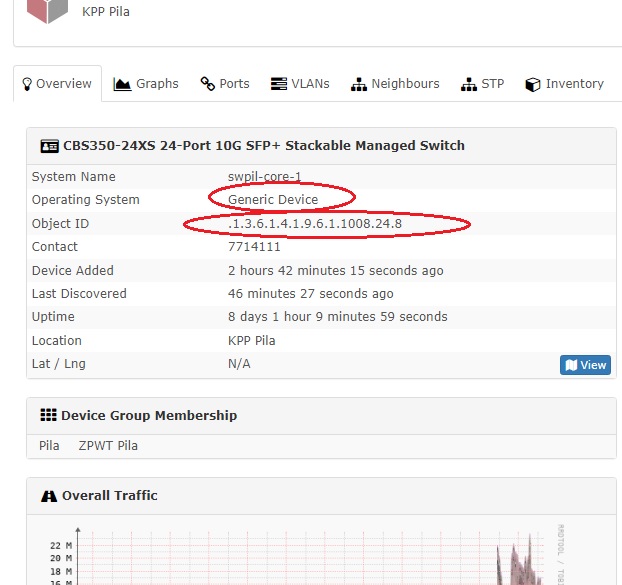Screen dimensions: 622x585
Task: Show the Inventory tab
Action: point(565,84)
